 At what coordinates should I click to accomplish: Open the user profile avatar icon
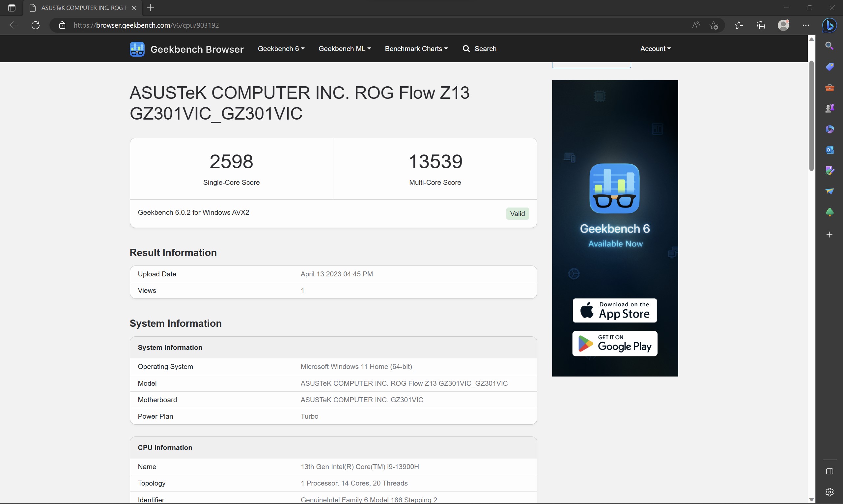(783, 25)
